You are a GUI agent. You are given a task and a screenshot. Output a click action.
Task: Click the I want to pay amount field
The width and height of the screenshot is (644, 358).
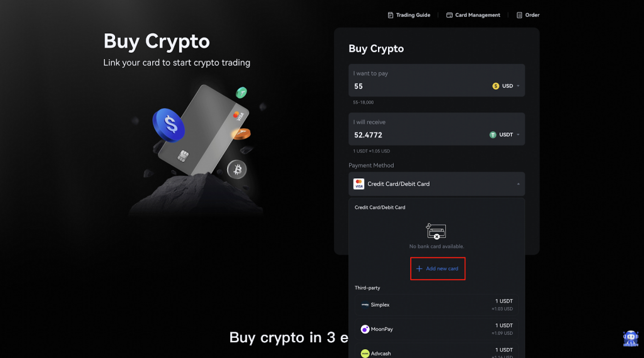pos(415,86)
